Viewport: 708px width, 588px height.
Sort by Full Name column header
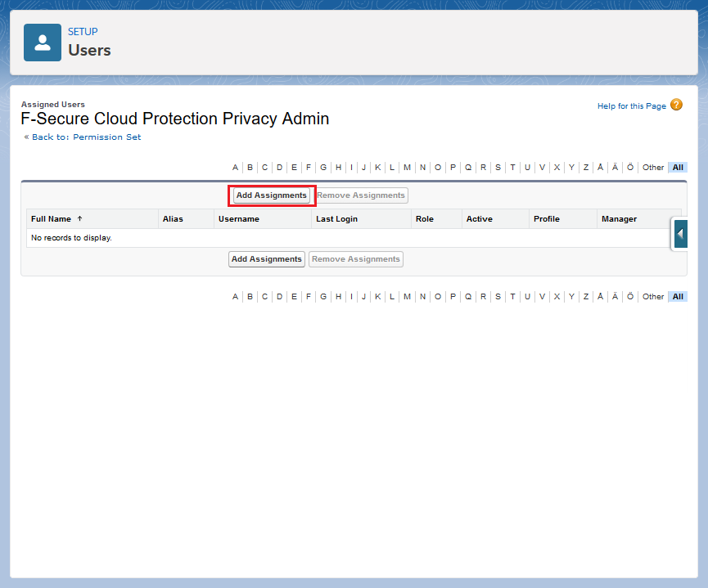click(51, 219)
